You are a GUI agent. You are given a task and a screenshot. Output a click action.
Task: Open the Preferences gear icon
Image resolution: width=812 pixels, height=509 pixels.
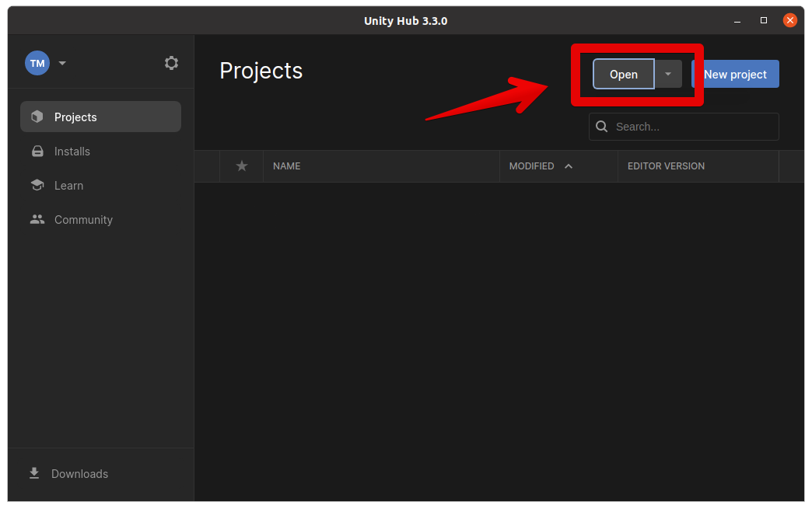(x=171, y=63)
